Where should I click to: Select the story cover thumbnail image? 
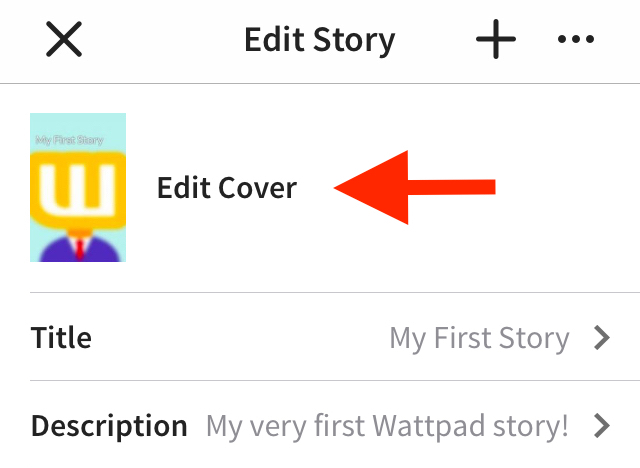point(78,187)
